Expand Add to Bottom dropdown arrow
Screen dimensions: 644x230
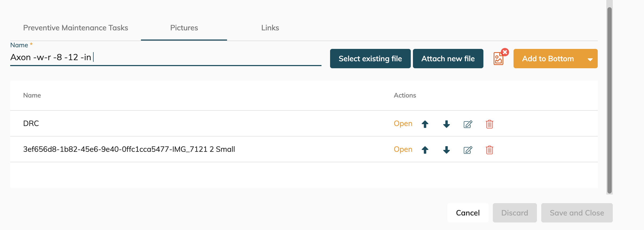(590, 59)
